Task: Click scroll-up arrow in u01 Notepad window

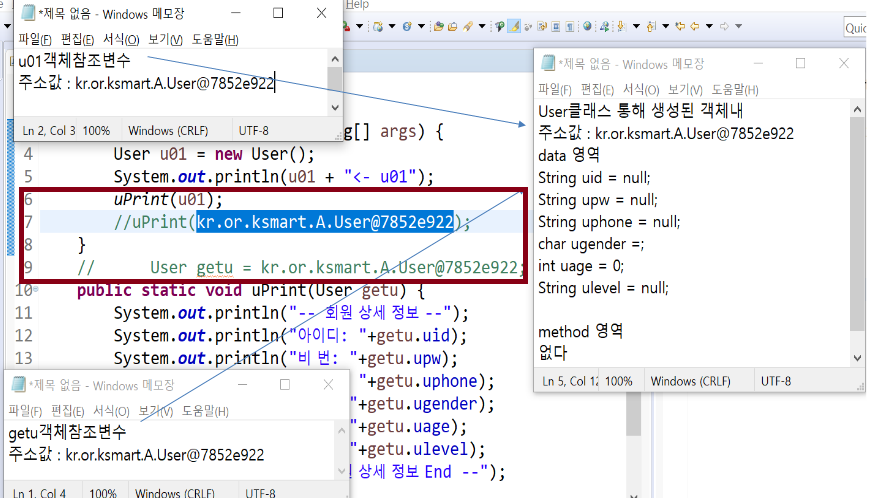Action: [335, 59]
